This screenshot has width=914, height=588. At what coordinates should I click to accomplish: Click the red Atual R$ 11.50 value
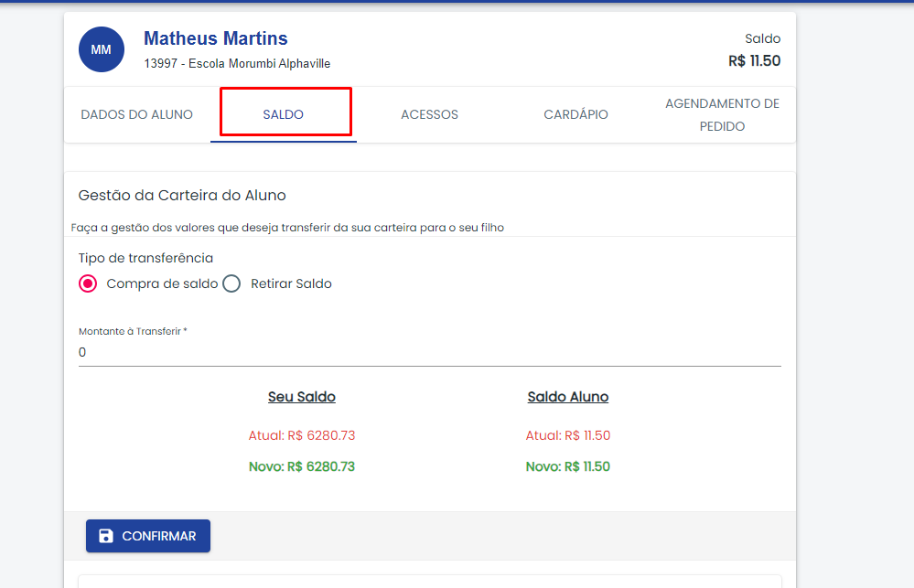tap(568, 435)
